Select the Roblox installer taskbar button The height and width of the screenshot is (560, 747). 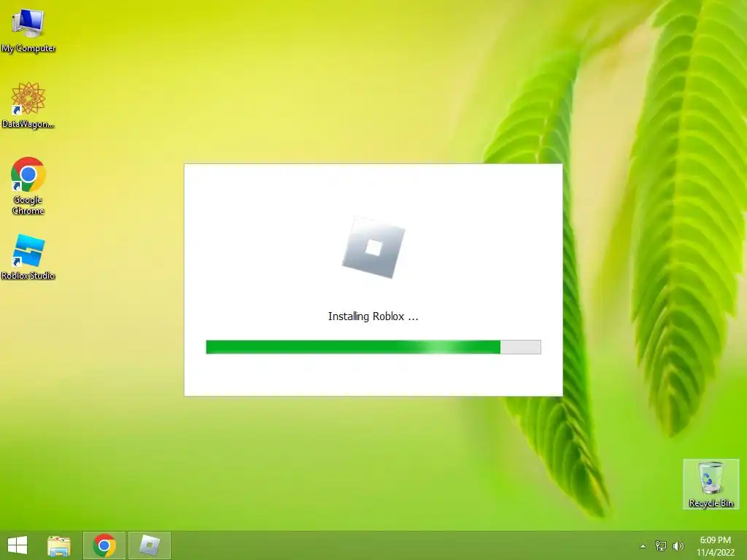150,545
